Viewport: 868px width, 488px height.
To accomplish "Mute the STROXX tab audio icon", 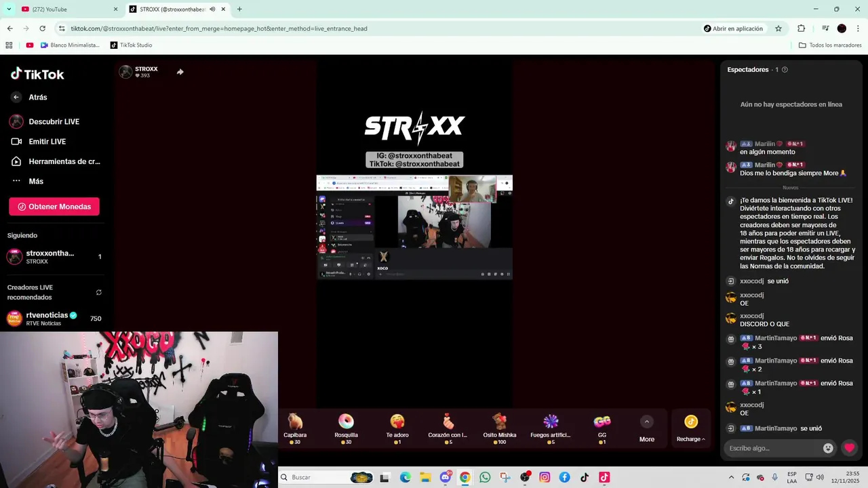I will [212, 9].
